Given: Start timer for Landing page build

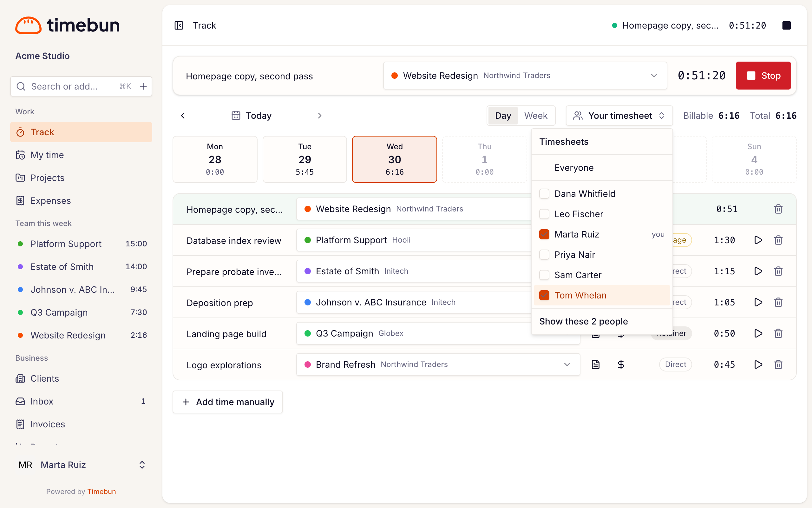Looking at the screenshot, I should coord(758,333).
